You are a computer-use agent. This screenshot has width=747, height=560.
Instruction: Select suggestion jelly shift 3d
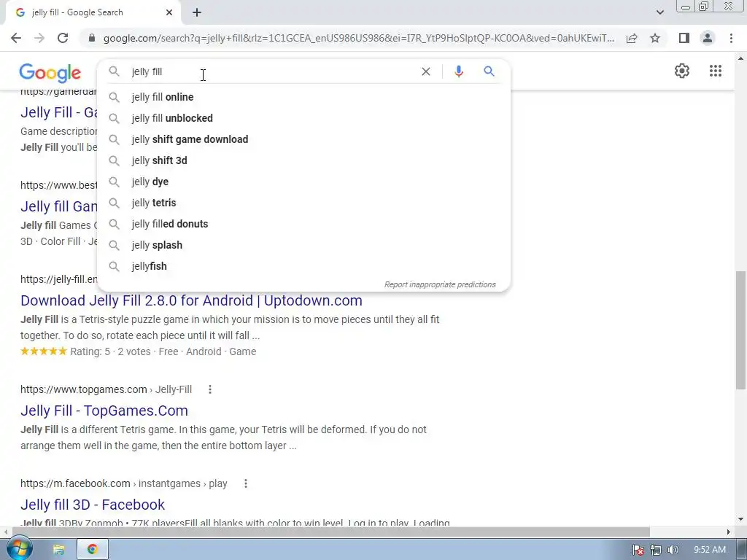tap(303, 160)
